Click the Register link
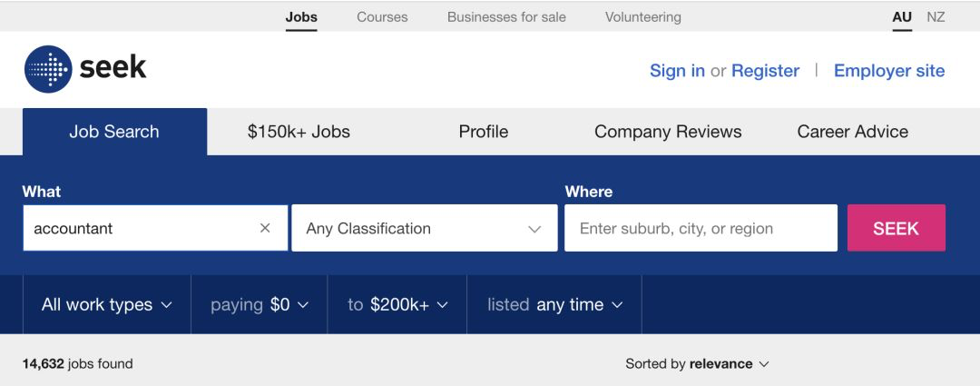Screen dimensions: 980x386 tap(765, 71)
